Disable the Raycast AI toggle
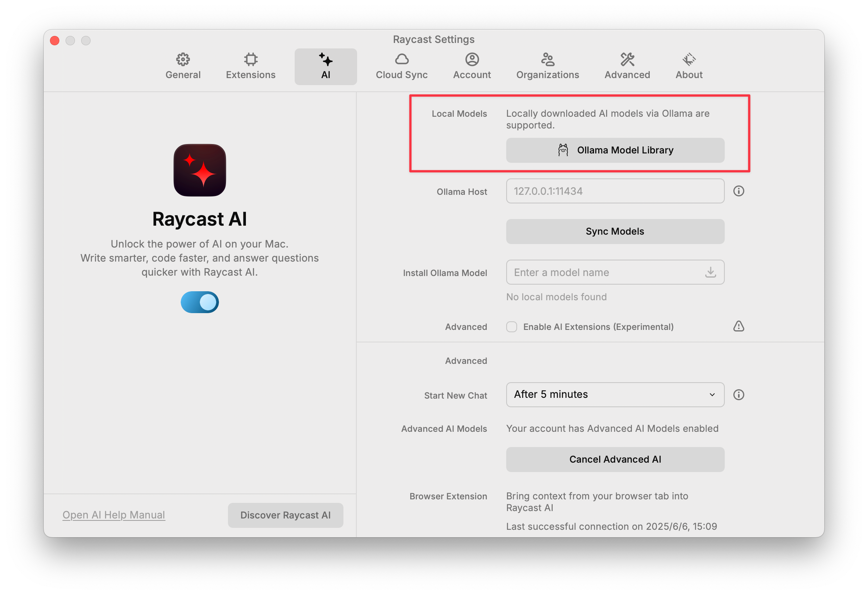This screenshot has width=868, height=595. pyautogui.click(x=199, y=302)
